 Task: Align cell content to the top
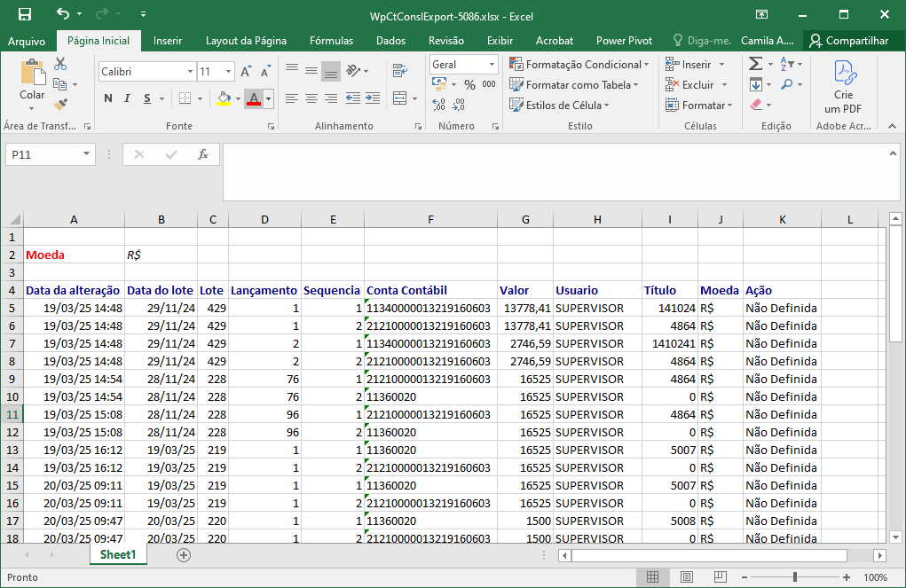(x=292, y=70)
